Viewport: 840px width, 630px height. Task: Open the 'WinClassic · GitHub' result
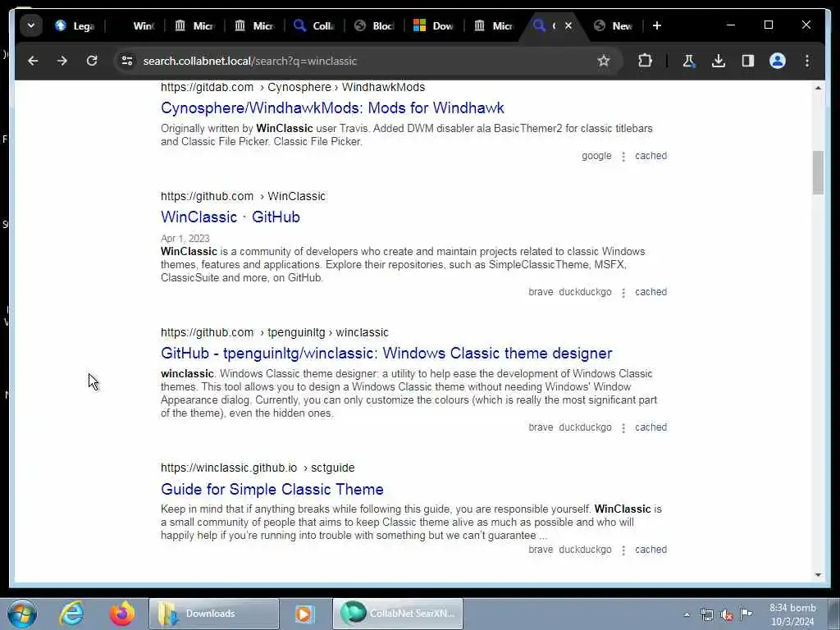point(231,217)
